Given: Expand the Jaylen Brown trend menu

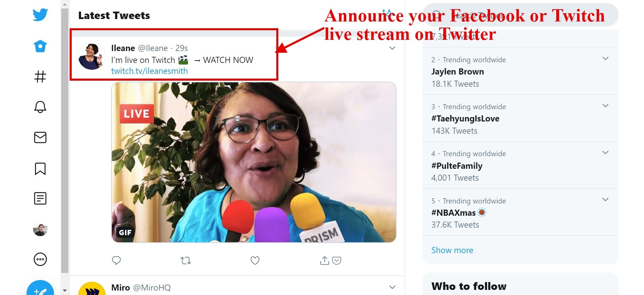Looking at the screenshot, I should click(605, 58).
